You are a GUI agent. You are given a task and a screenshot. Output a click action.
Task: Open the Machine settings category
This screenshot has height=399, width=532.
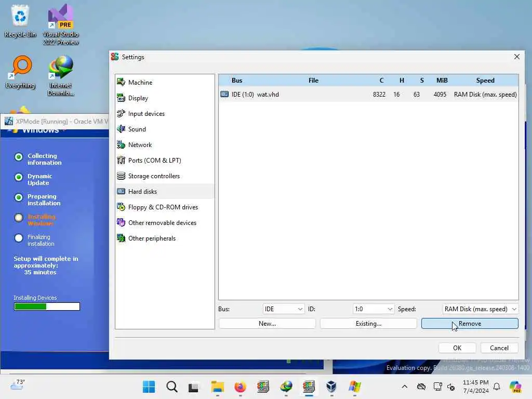(165, 83)
